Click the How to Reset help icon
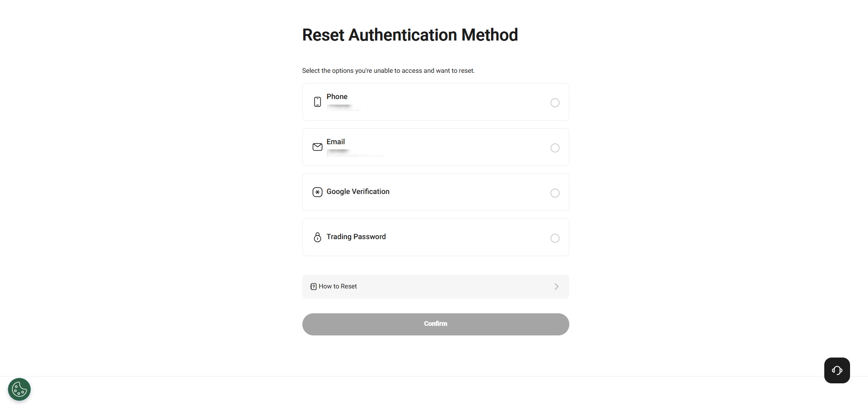The image size is (868, 405). 313,287
